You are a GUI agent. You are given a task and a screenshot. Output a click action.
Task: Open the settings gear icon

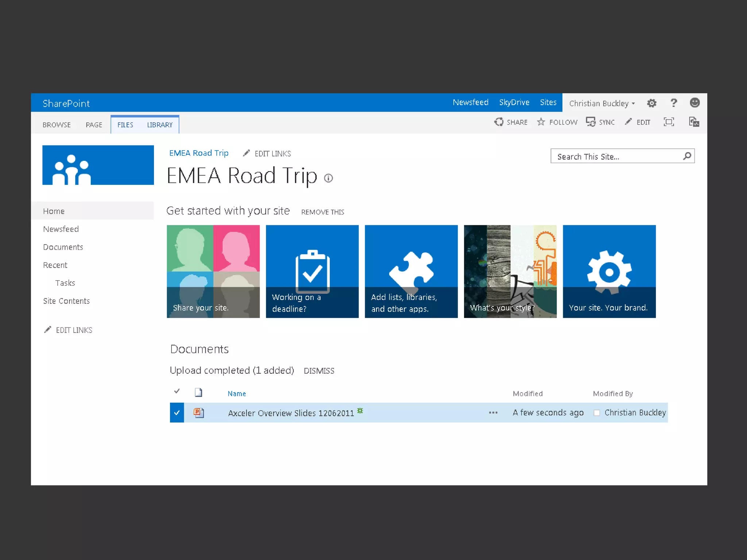(x=651, y=103)
